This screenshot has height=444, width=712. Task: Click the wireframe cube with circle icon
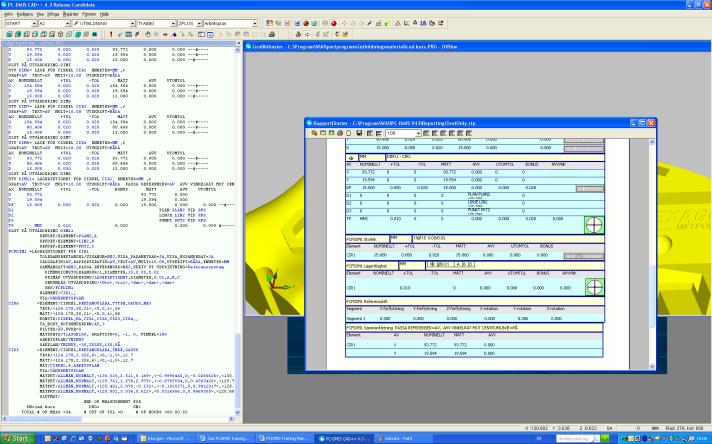click(x=60, y=35)
